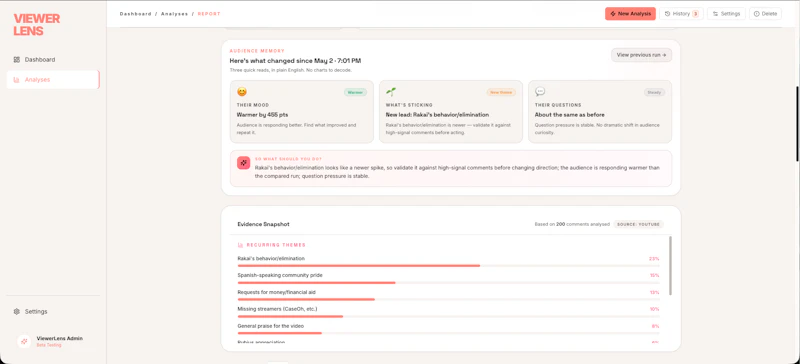Click the Analyses chart icon in sidebar
The image size is (800, 364).
pyautogui.click(x=17, y=80)
